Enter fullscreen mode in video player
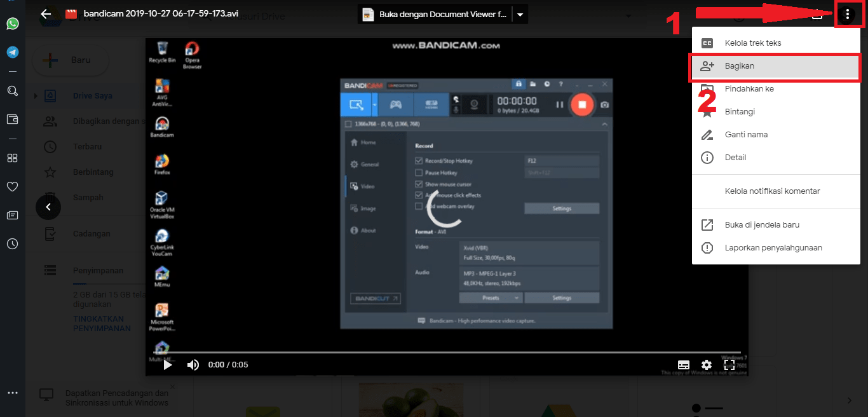Image resolution: width=868 pixels, height=417 pixels. pyautogui.click(x=729, y=365)
